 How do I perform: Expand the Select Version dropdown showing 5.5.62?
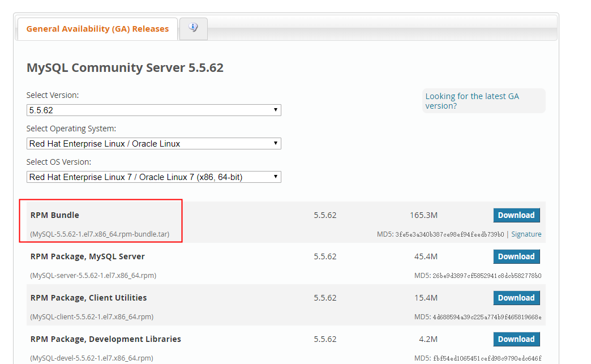tap(154, 110)
